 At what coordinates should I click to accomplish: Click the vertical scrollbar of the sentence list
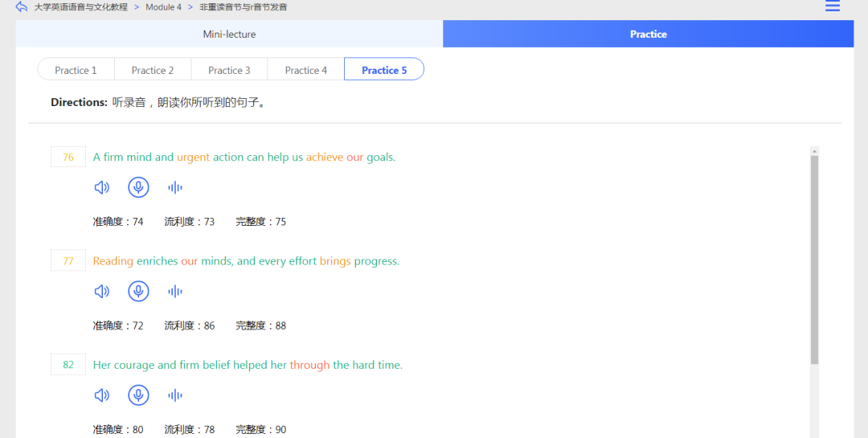(814, 257)
